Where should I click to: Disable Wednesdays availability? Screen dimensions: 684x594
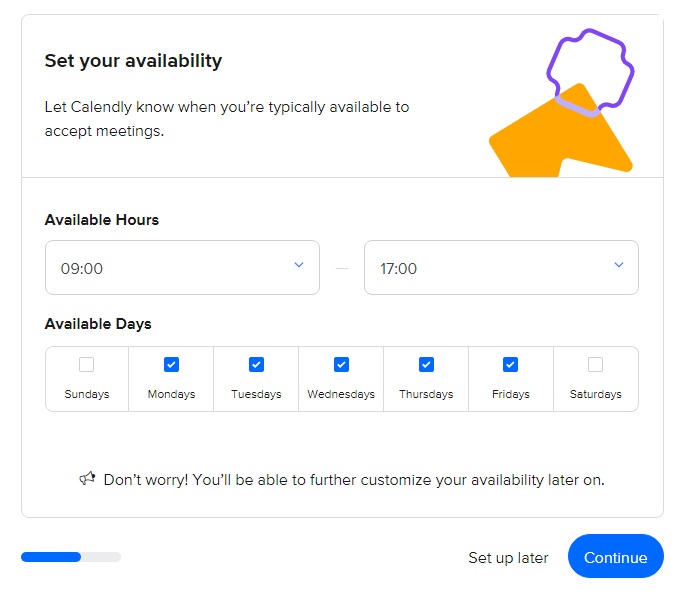click(x=342, y=364)
